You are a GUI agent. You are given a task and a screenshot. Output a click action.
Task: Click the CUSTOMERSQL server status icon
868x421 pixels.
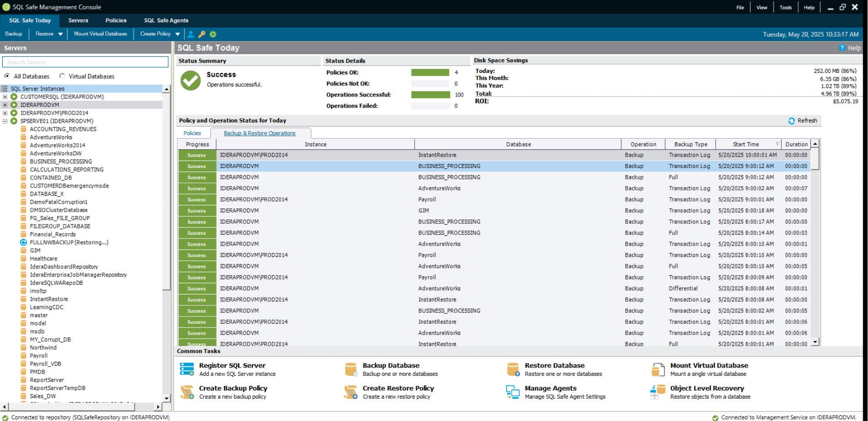tap(14, 97)
